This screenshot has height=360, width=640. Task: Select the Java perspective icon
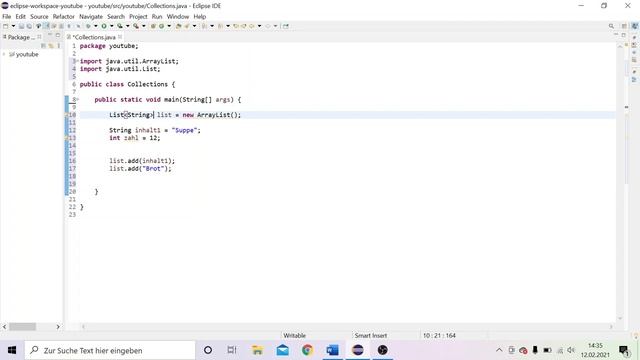click(x=635, y=26)
